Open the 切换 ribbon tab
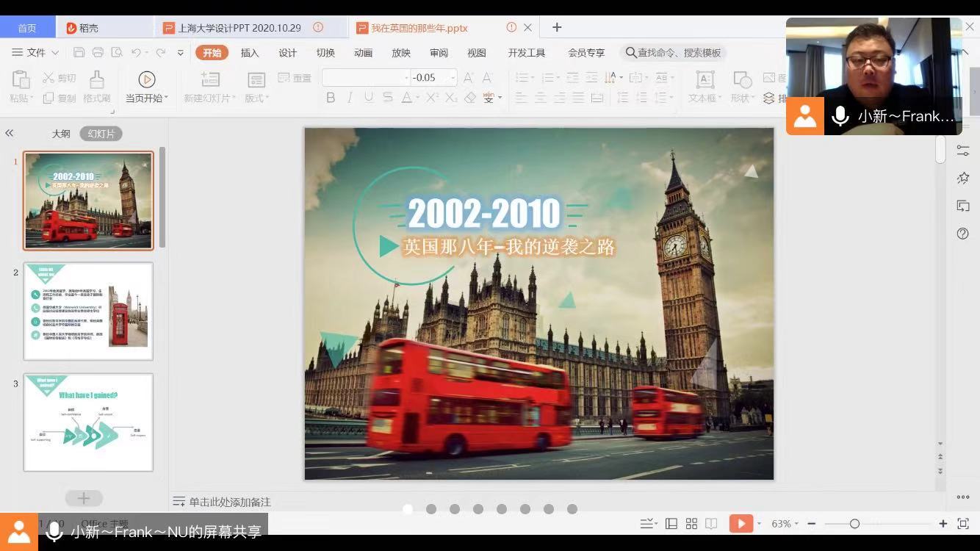 (325, 53)
